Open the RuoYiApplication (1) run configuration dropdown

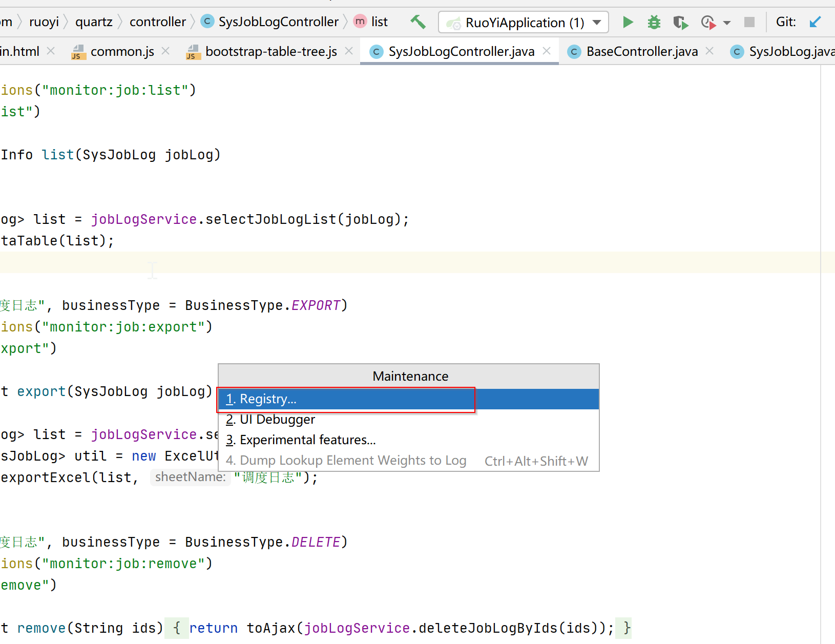(x=524, y=22)
